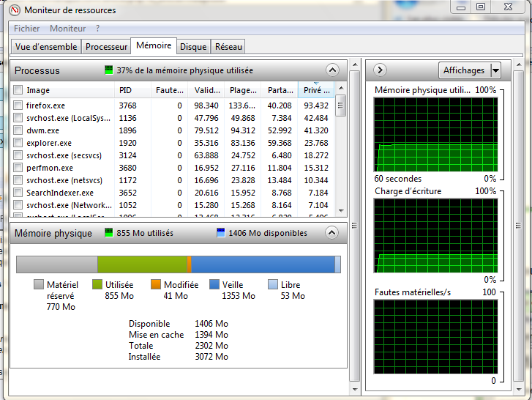Viewport: 532px width, 400px height.
Task: Open the Affichages dropdown arrow
Action: click(x=495, y=70)
